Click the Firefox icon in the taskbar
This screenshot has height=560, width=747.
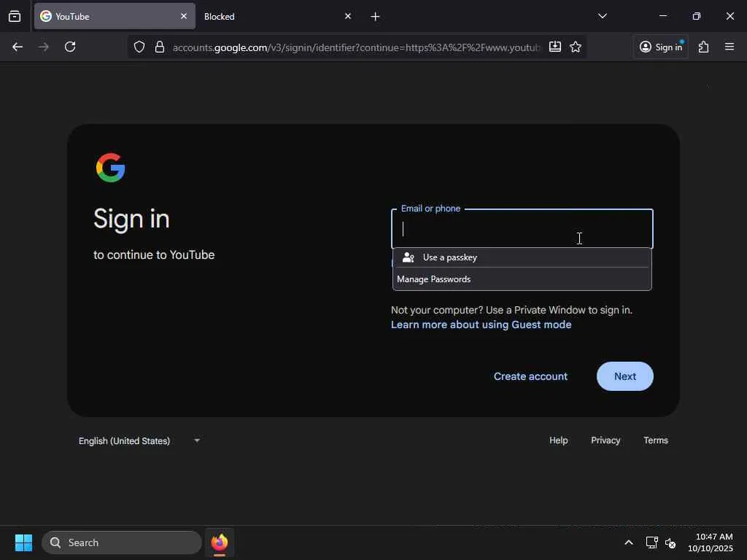click(220, 542)
